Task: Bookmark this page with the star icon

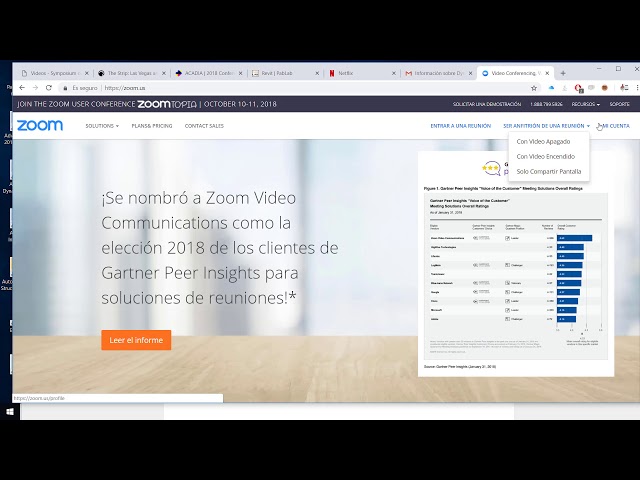Action: coord(533,88)
